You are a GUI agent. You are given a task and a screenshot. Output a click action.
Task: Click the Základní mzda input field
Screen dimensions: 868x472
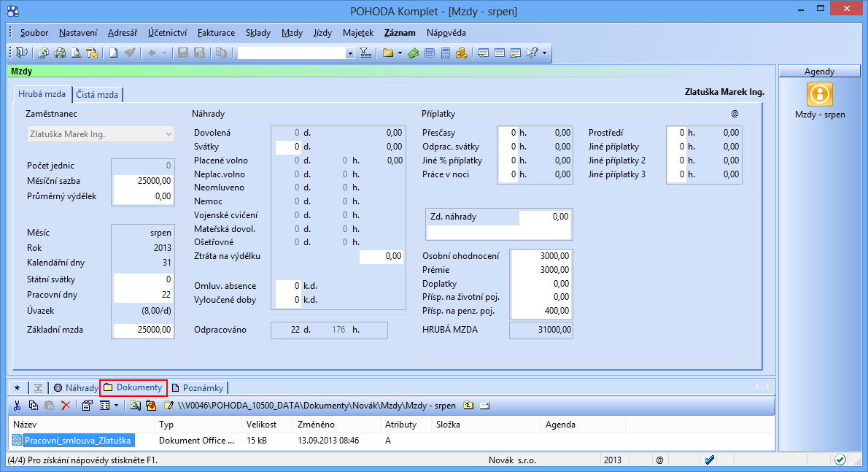click(x=143, y=329)
